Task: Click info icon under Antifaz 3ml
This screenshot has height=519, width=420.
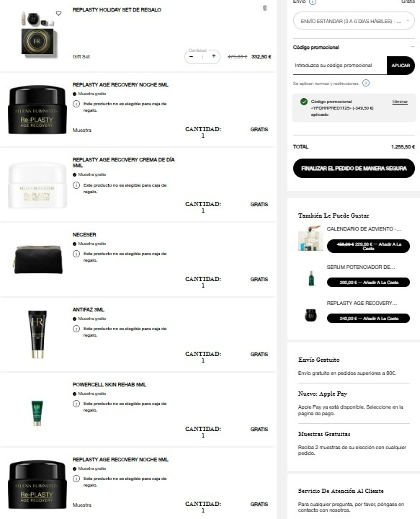Action: coord(76,329)
